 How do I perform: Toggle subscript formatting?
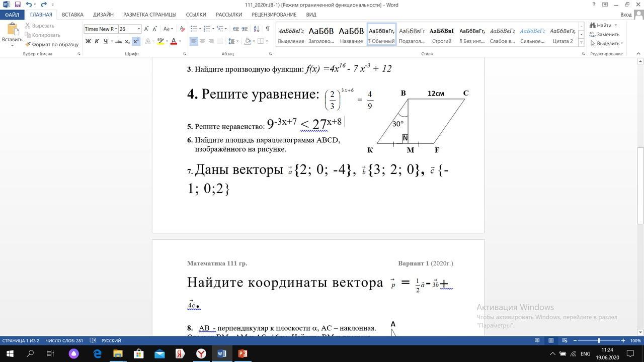click(127, 41)
